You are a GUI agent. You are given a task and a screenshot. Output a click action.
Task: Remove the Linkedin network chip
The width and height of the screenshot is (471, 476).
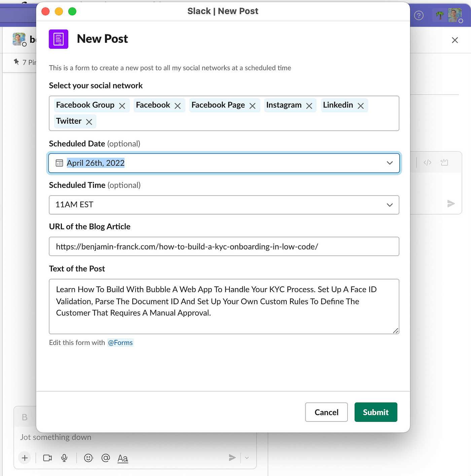point(361,106)
